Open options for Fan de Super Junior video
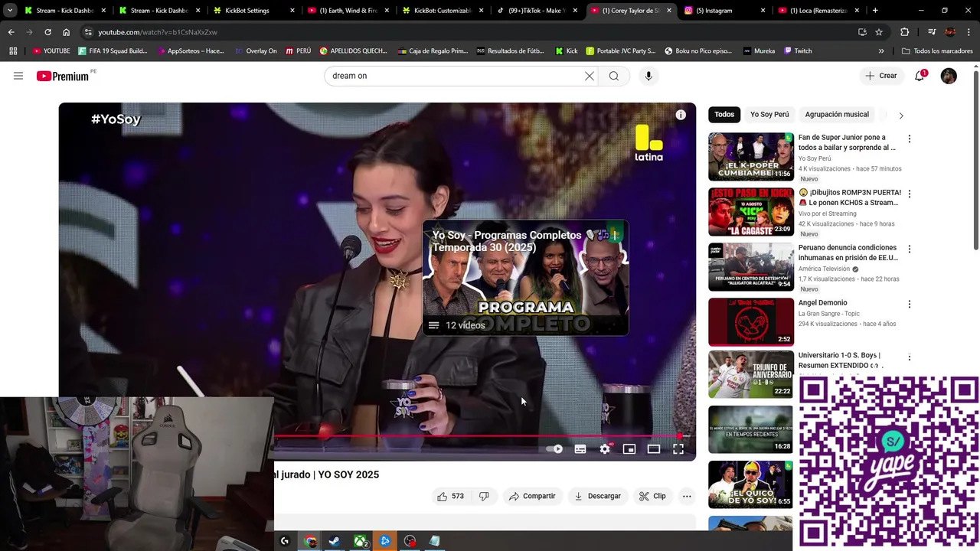This screenshot has height=551, width=980. click(x=910, y=139)
